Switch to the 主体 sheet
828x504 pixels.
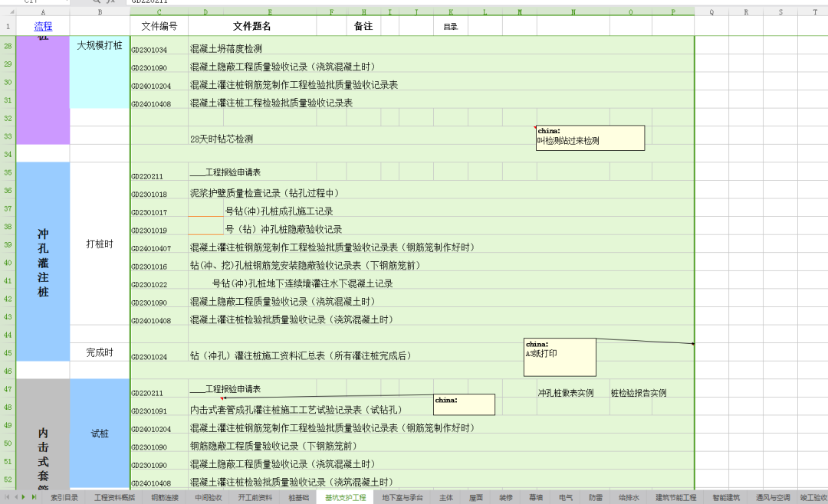click(x=446, y=498)
